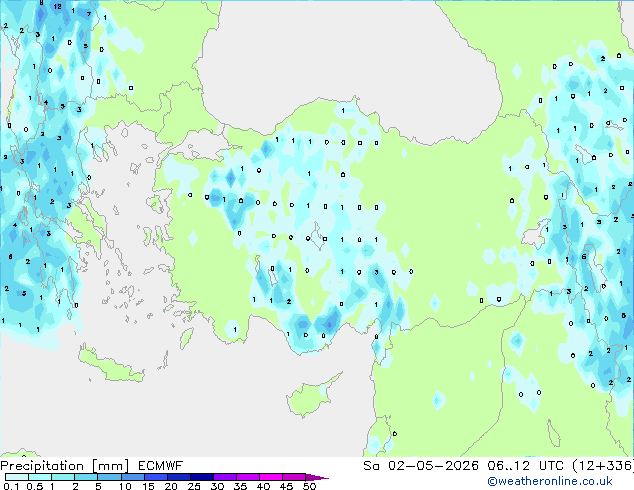Select the legend swatch between 0.5 and 1
This screenshot has width=634, height=490.
tap(40, 477)
